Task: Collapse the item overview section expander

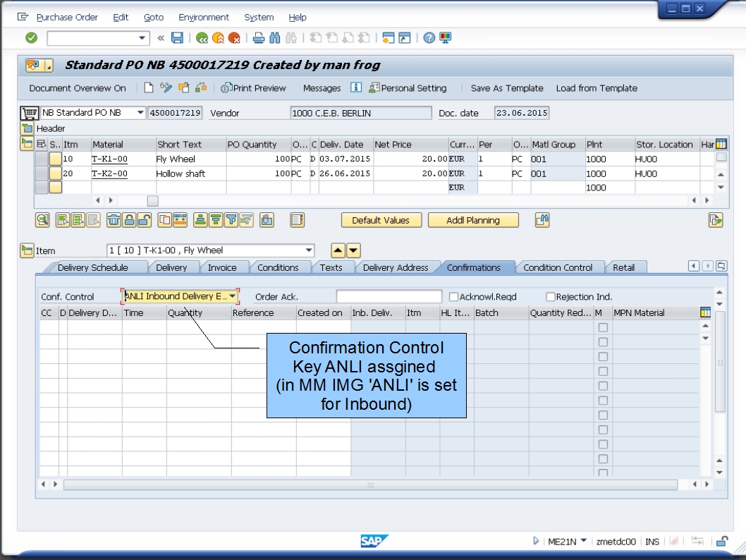Action: click(x=27, y=143)
